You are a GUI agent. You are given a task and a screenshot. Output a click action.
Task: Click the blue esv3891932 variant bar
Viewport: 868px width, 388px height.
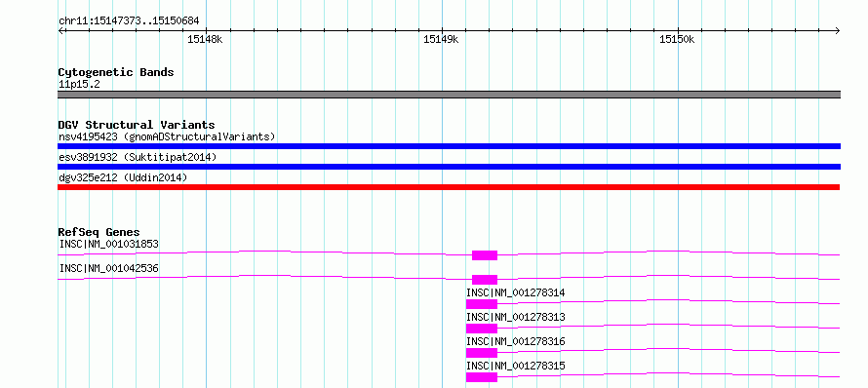[x=449, y=167]
